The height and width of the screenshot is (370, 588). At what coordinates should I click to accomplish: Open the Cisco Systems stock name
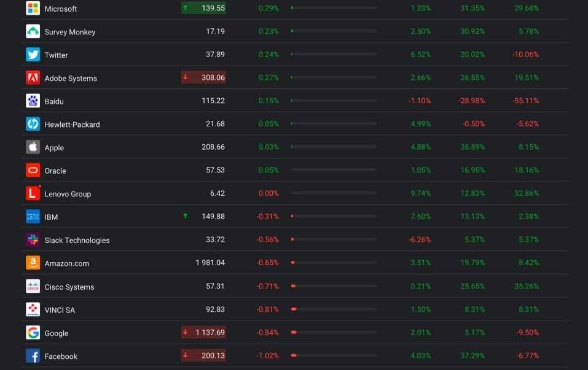click(68, 287)
